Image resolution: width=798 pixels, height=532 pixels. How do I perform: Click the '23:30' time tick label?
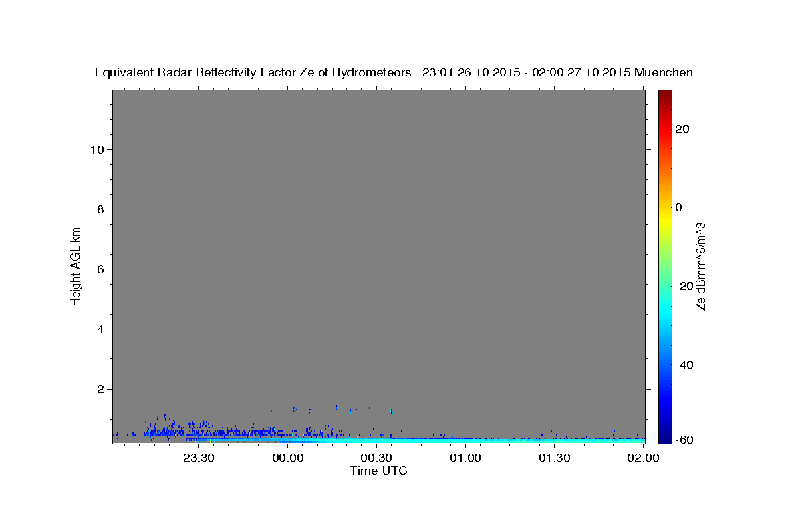point(199,458)
